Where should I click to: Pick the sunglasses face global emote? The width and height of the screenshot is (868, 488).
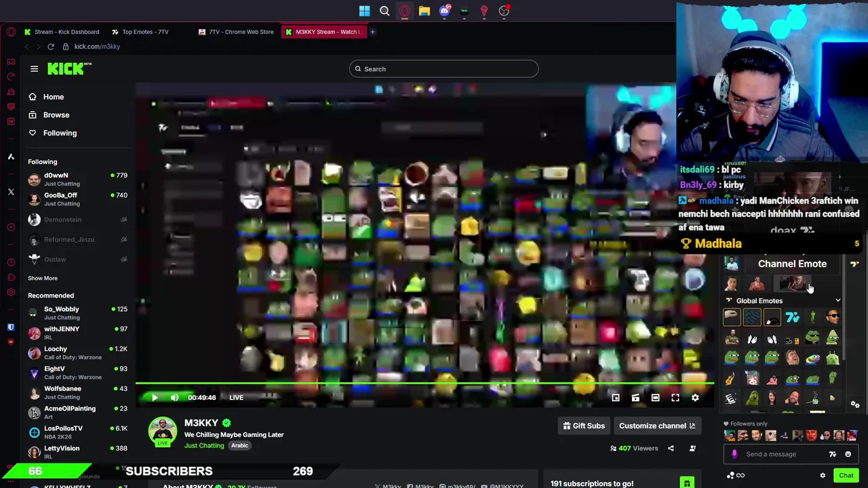833,317
